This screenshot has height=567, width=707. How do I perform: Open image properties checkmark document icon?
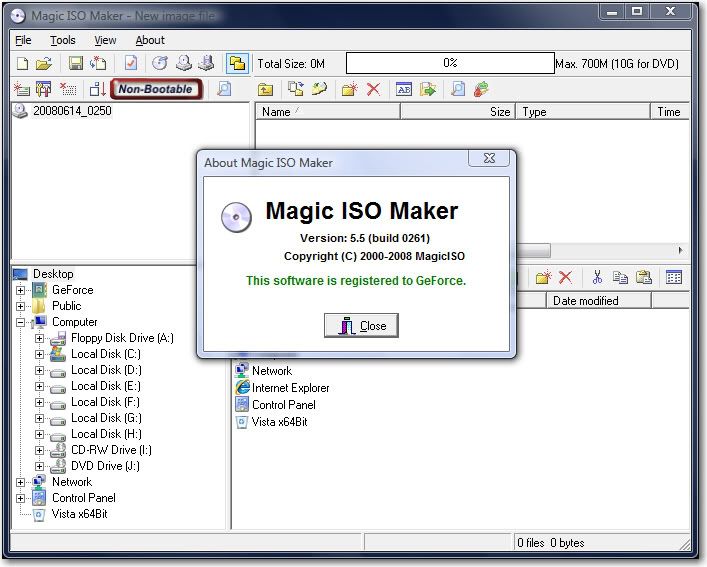click(x=131, y=63)
